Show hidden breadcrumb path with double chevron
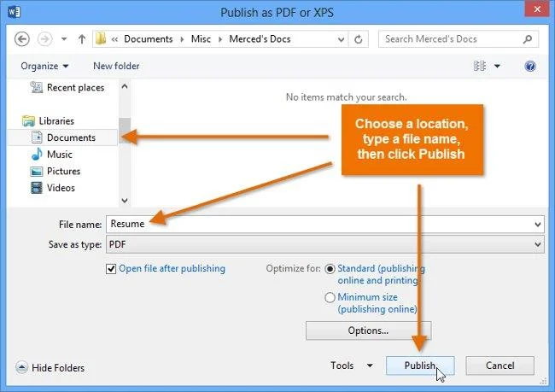Image resolution: width=555 pixels, height=392 pixels. coord(114,39)
